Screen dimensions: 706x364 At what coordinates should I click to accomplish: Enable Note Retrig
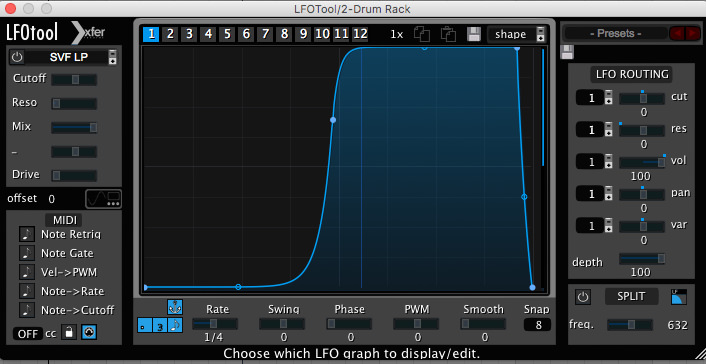pos(27,234)
